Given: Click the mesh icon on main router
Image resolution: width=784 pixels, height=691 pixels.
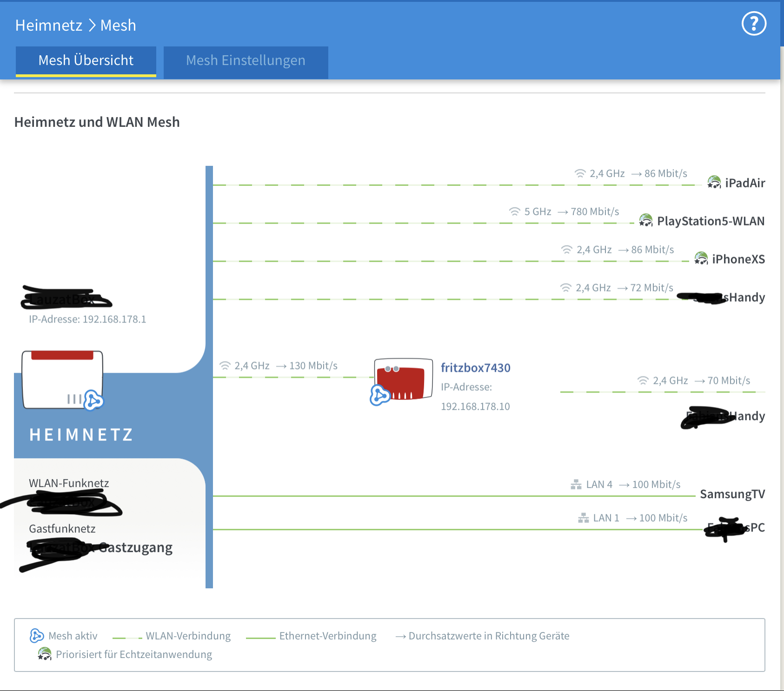Looking at the screenshot, I should tap(93, 400).
